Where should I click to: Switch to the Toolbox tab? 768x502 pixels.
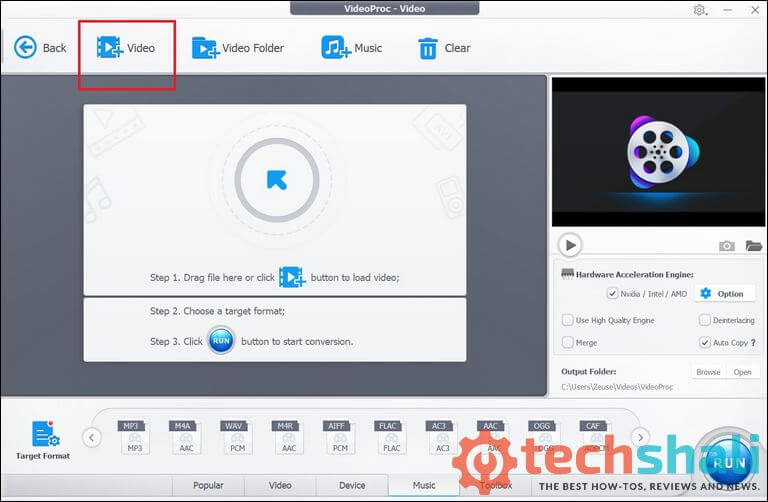496,485
